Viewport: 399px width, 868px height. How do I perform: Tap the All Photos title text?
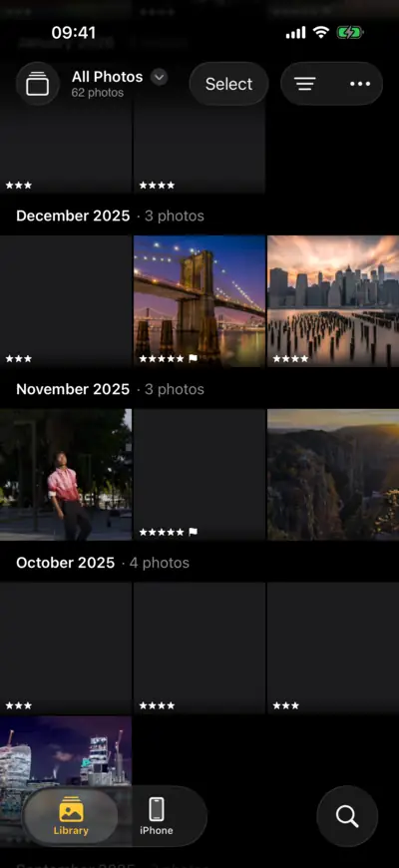107,77
